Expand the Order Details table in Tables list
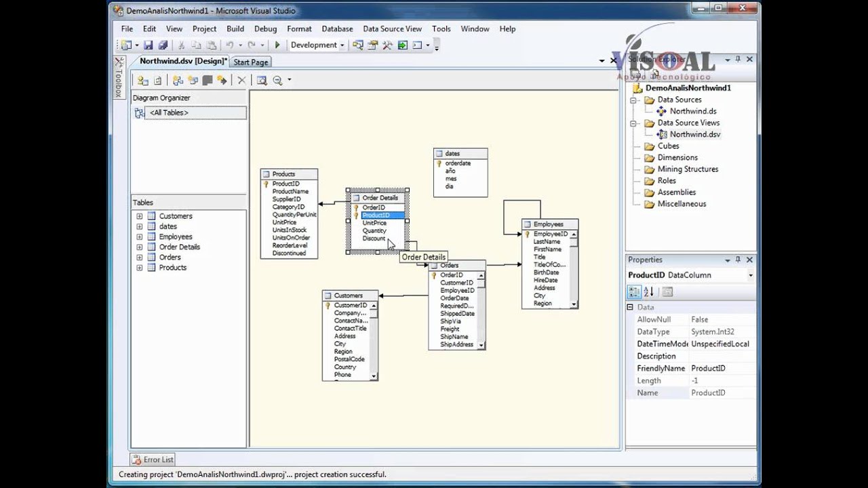 coord(140,247)
